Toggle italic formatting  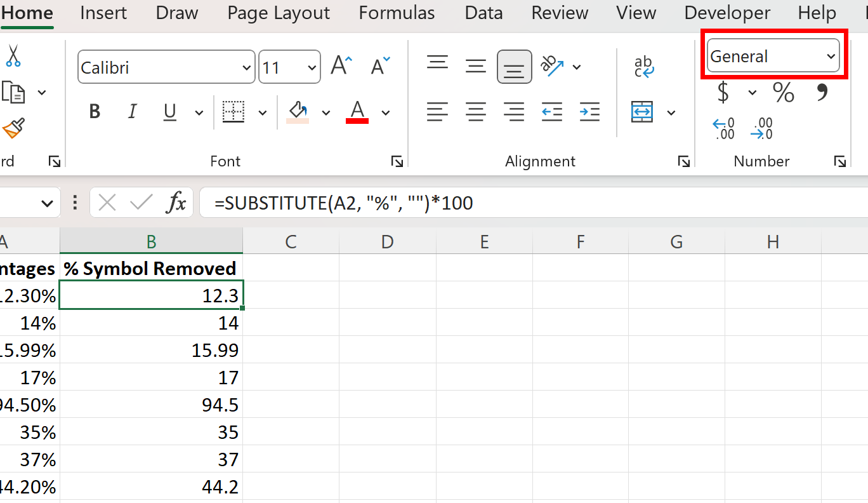132,111
